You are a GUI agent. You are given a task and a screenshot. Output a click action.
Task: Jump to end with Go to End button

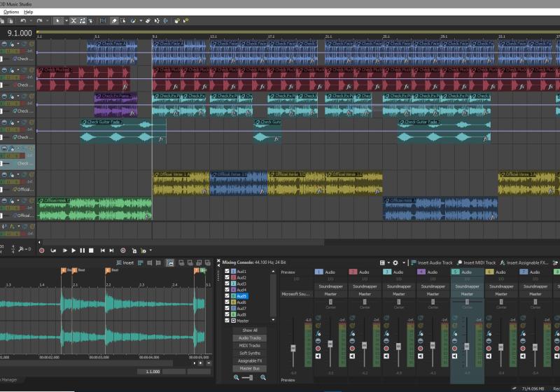click(x=111, y=250)
